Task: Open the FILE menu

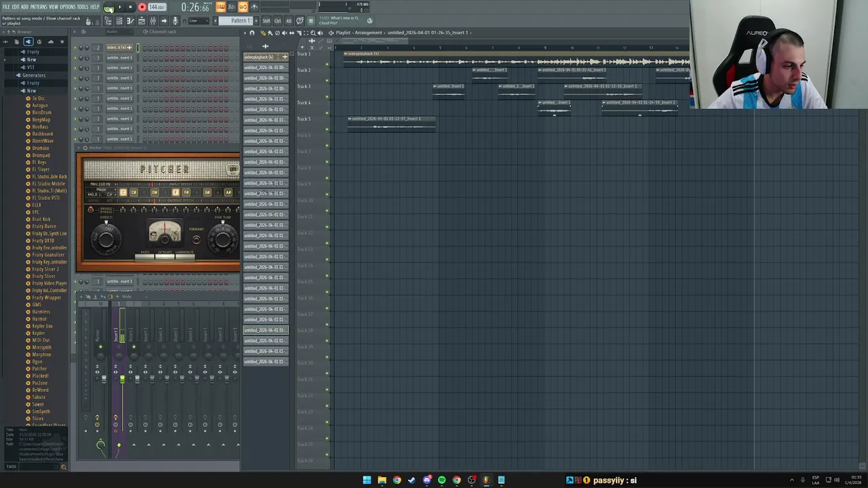Action: click(6, 7)
